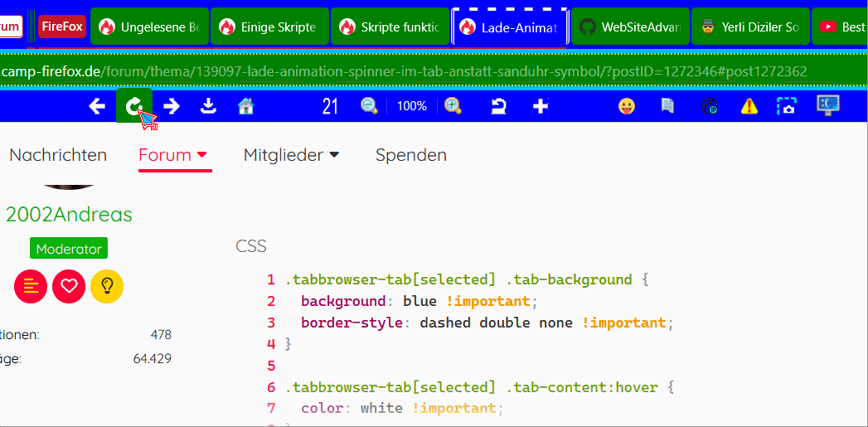Go to the Home page icon
Viewport: 868px width, 427px height.
(245, 106)
